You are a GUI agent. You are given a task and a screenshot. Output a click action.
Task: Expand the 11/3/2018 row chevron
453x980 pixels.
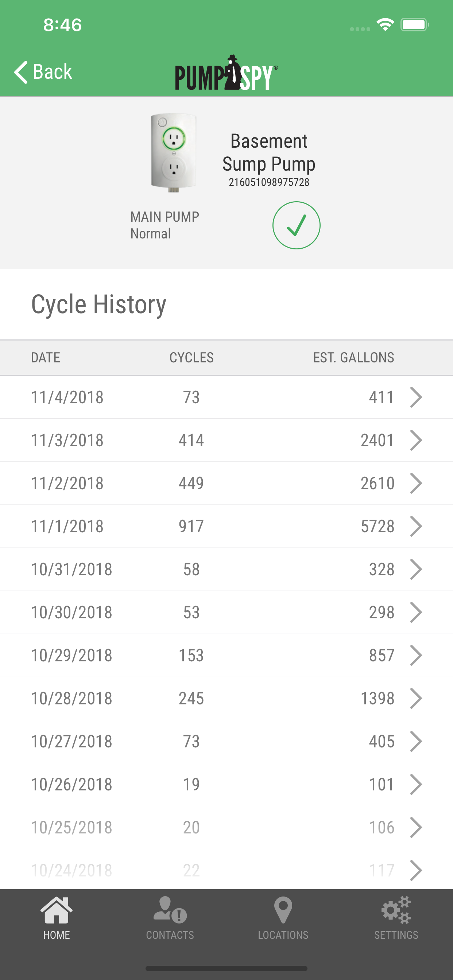pyautogui.click(x=416, y=440)
